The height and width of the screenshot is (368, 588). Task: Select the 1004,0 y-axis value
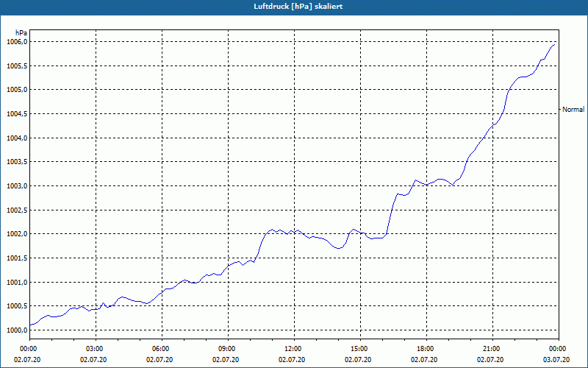(17, 138)
